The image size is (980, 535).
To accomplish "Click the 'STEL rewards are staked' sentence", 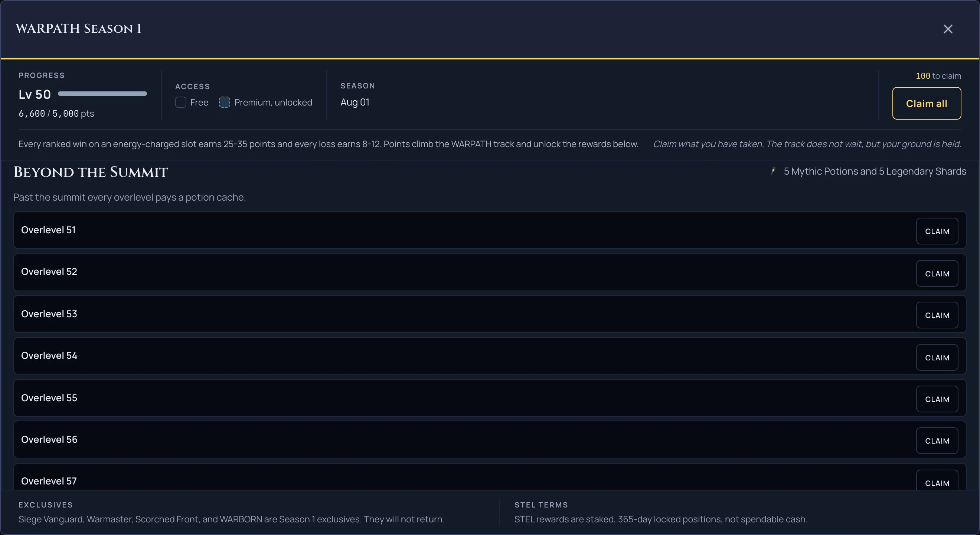I will 661,519.
